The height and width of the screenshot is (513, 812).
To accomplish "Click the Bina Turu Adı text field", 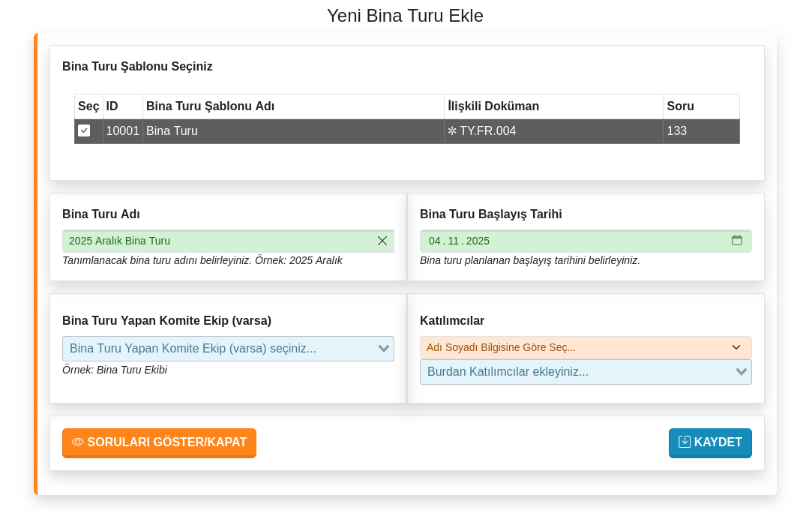I will point(217,241).
